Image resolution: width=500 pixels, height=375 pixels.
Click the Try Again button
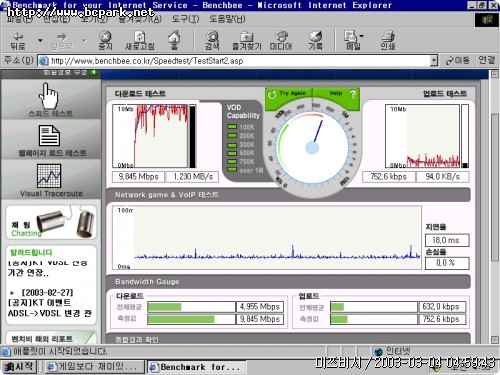pos(289,94)
